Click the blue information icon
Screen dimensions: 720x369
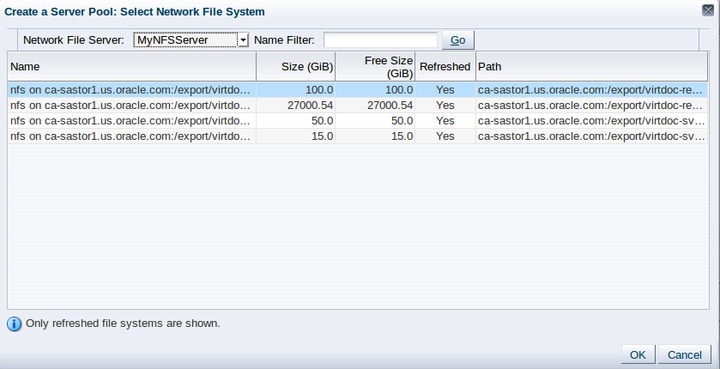(x=14, y=324)
